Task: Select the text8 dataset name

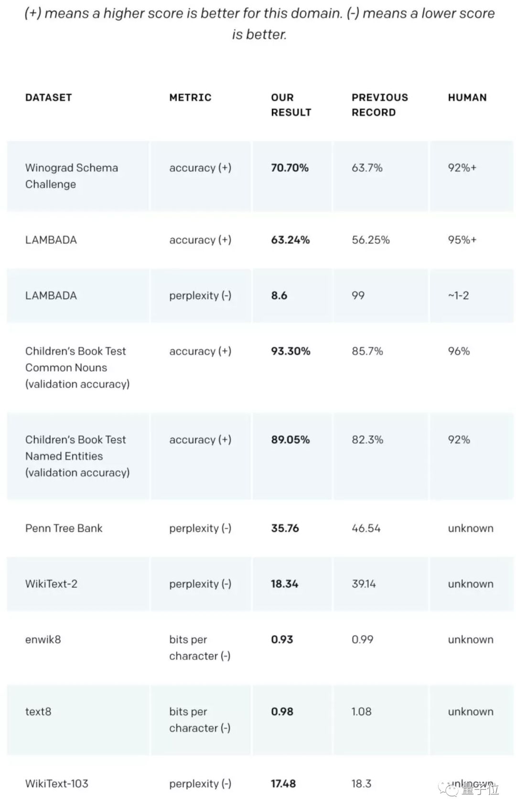Action: pos(38,711)
